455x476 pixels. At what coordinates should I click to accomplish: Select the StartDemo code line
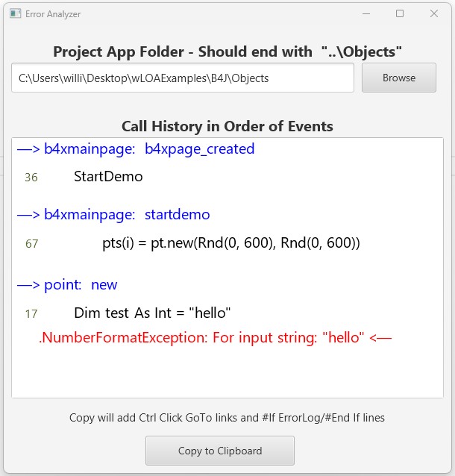coord(108,177)
